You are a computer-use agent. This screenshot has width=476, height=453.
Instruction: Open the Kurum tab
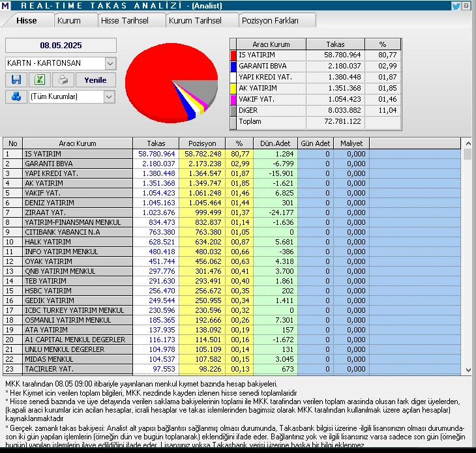[69, 21]
